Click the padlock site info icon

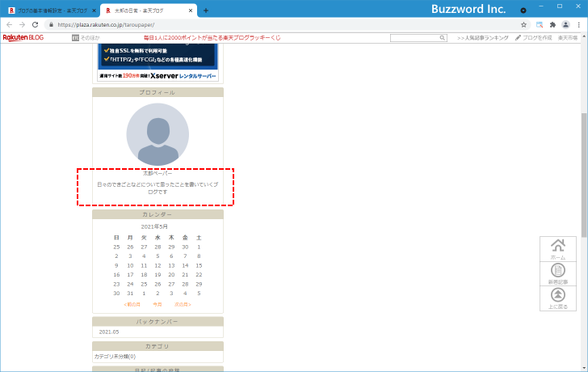(x=52, y=25)
